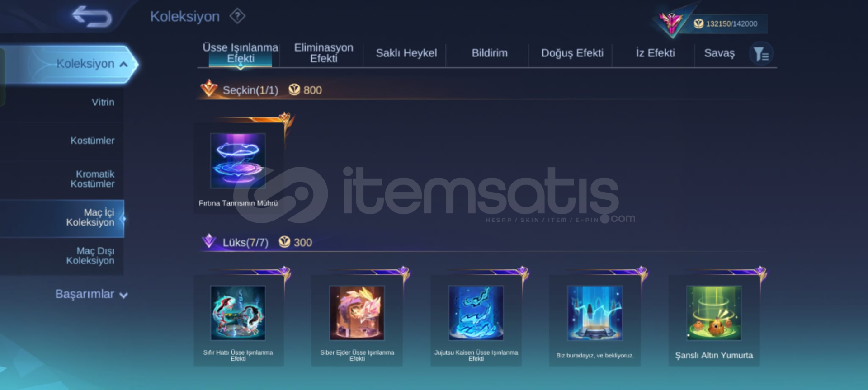
Task: Select the Fırtına Tanrısının Mührü effect icon
Action: 238,160
